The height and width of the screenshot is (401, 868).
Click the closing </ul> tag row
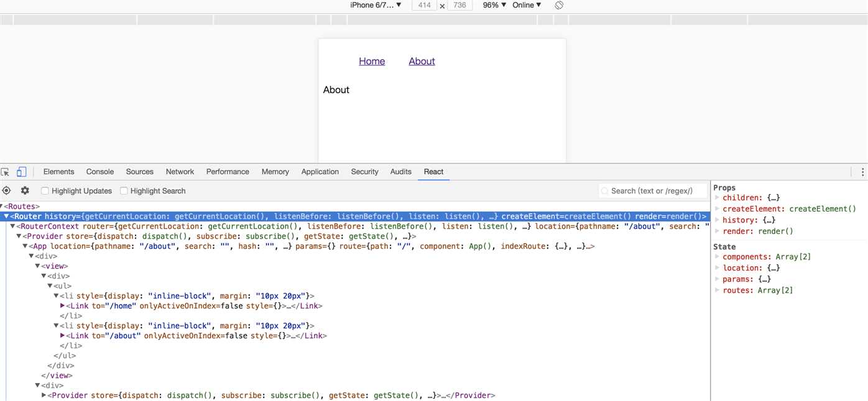[65, 356]
